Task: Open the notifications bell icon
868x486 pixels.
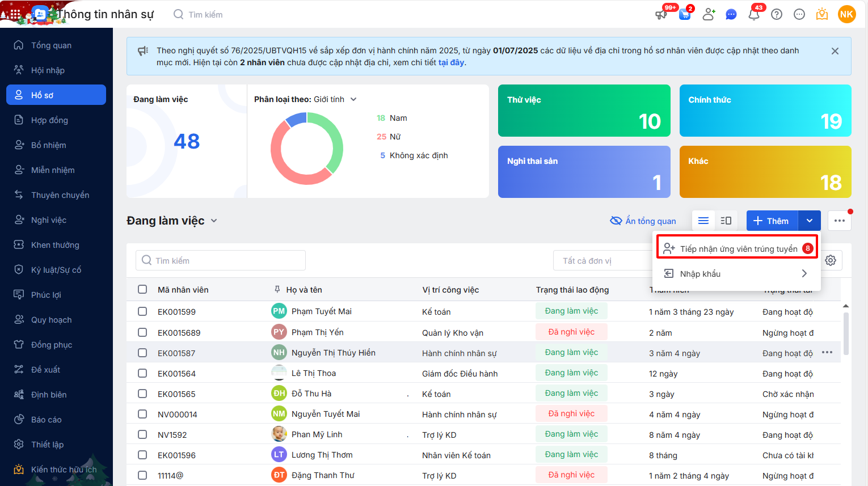Action: (x=753, y=15)
